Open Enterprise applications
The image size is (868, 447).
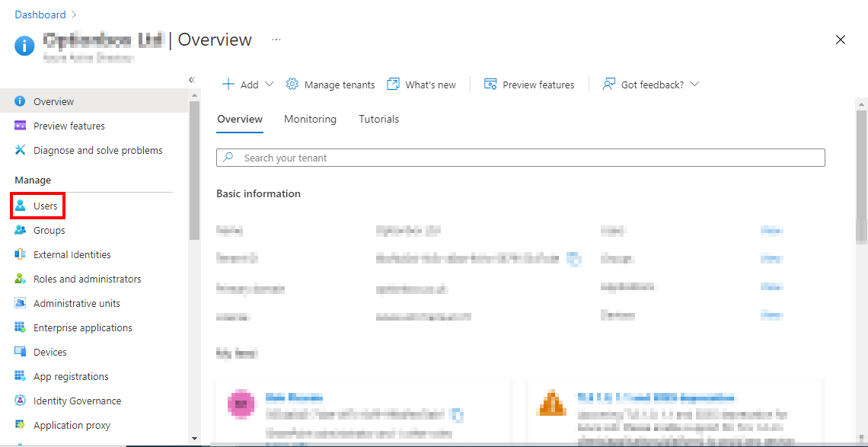point(94,327)
